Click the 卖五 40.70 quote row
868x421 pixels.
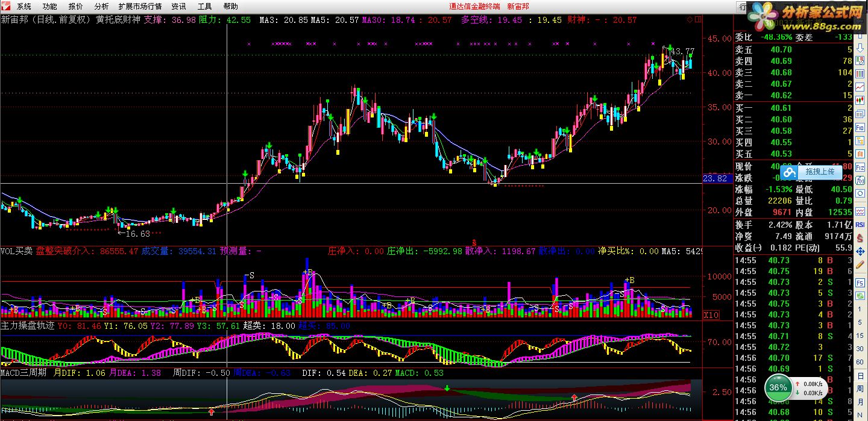point(794,49)
